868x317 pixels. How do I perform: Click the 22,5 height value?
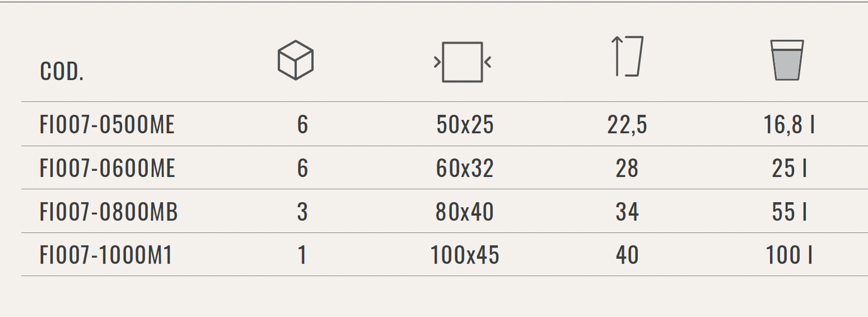click(627, 125)
